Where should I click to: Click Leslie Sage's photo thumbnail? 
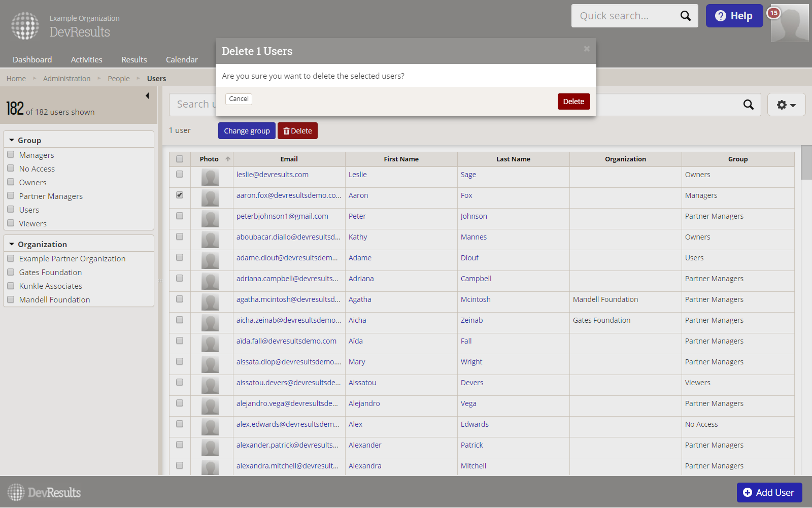point(210,177)
